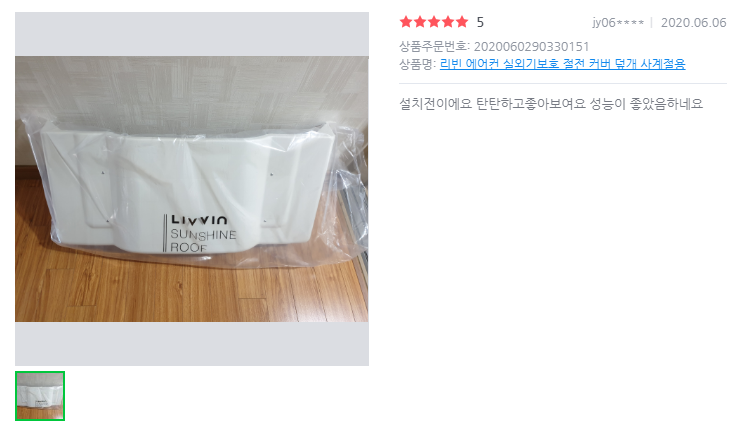Image resolution: width=740 pixels, height=434 pixels.
Task: Click the 상품주문번호 label
Action: coord(434,46)
